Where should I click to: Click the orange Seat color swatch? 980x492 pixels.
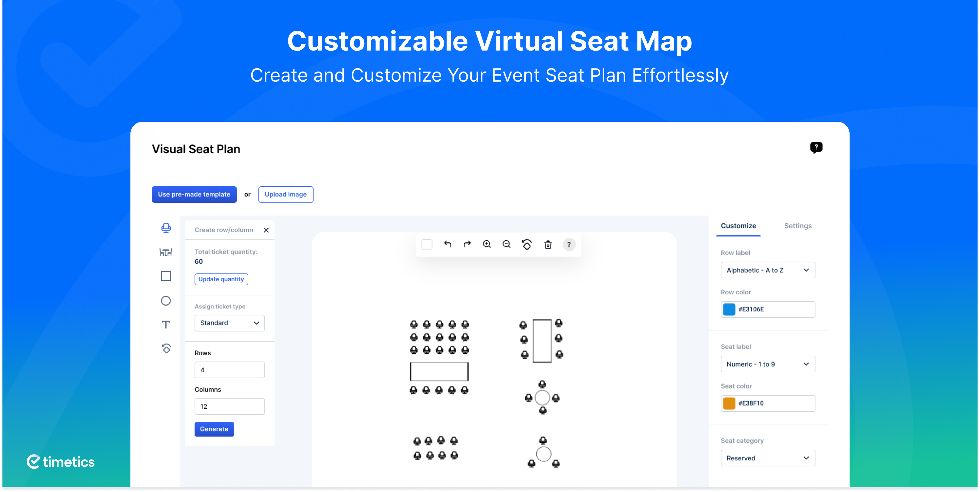coord(729,403)
